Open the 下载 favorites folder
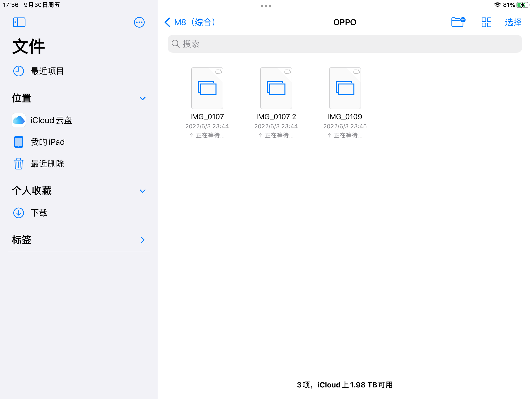This screenshot has width=532, height=399. tap(39, 213)
